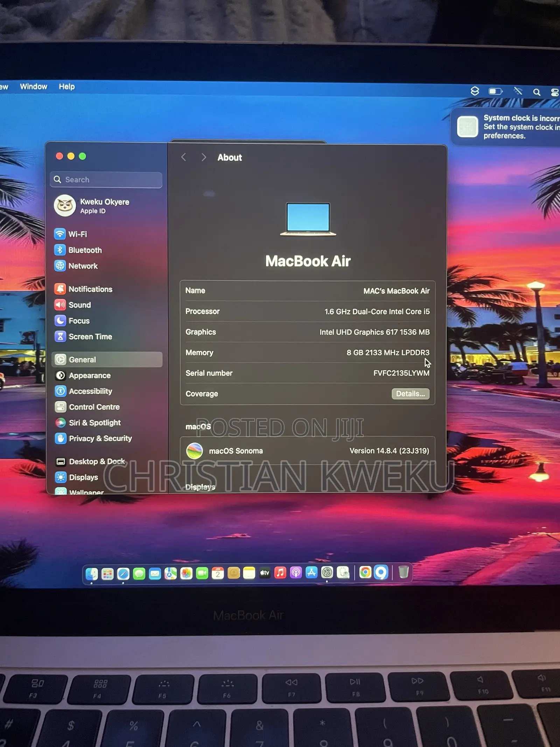Open Displays settings in sidebar
The height and width of the screenshot is (747, 560).
[76, 477]
